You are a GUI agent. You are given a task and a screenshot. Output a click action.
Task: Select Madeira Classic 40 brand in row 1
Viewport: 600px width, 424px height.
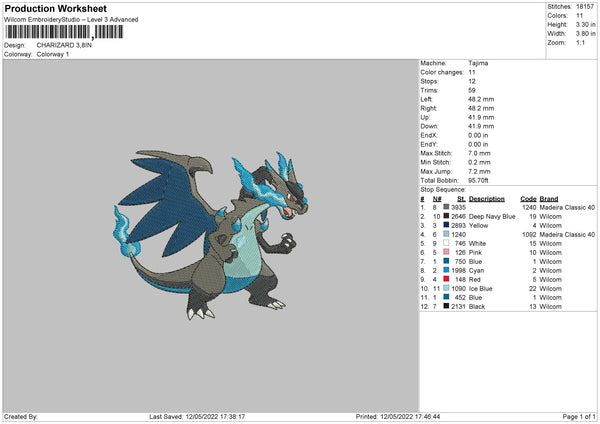[567, 207]
